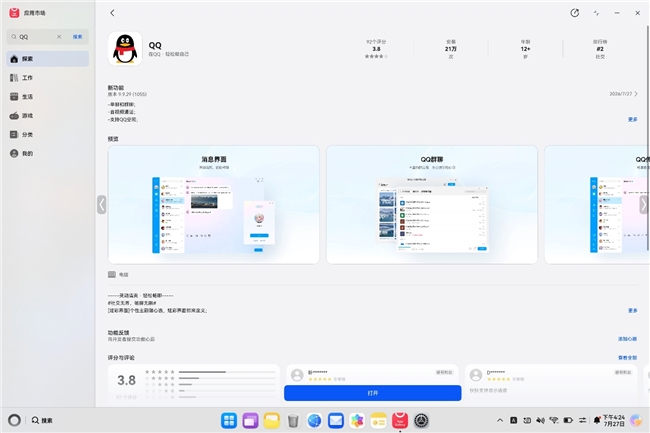Open the purple windows dock icon

coord(250,421)
